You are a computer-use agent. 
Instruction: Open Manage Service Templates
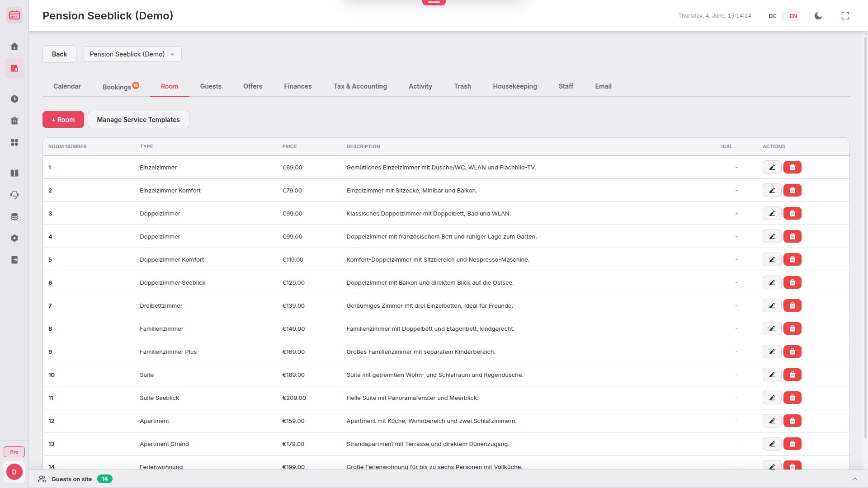pyautogui.click(x=138, y=120)
